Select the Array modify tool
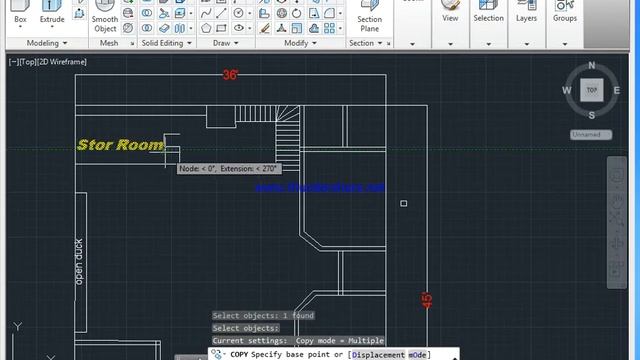Screen dimensions: 640x360 329,28
